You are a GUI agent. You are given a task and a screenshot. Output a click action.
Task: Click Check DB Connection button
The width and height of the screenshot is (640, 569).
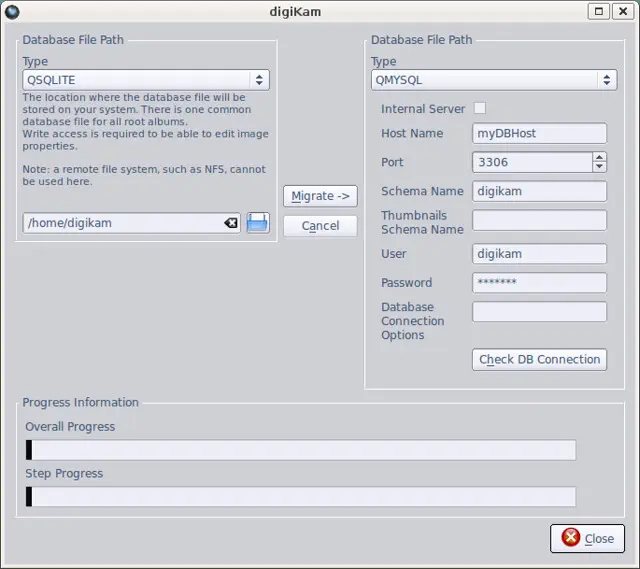point(539,359)
